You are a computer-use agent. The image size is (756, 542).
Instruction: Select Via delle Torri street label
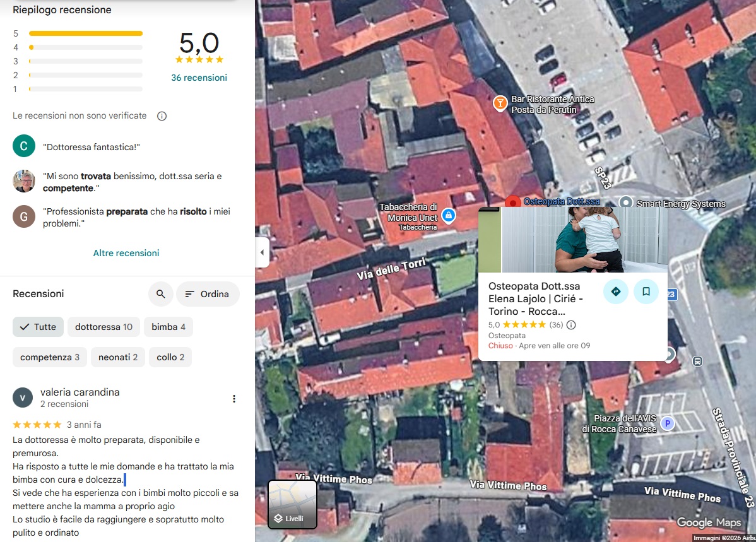(x=391, y=269)
